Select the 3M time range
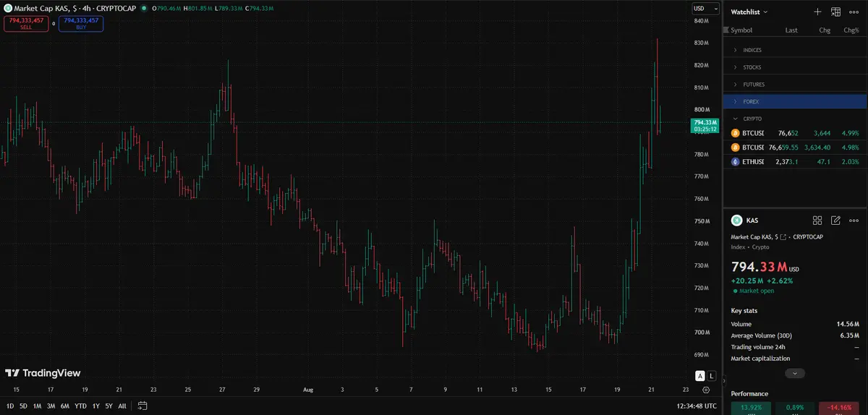Screen dimensions: 868x415 (51, 406)
